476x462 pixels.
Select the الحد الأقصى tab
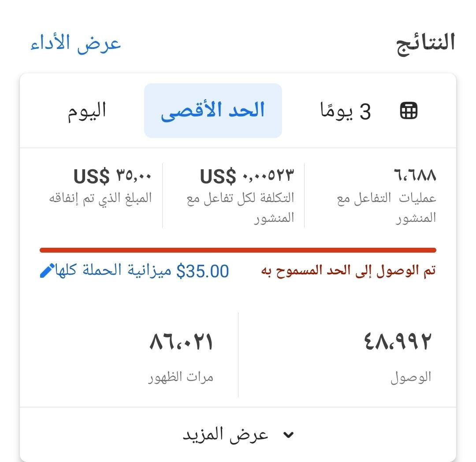pyautogui.click(x=213, y=110)
